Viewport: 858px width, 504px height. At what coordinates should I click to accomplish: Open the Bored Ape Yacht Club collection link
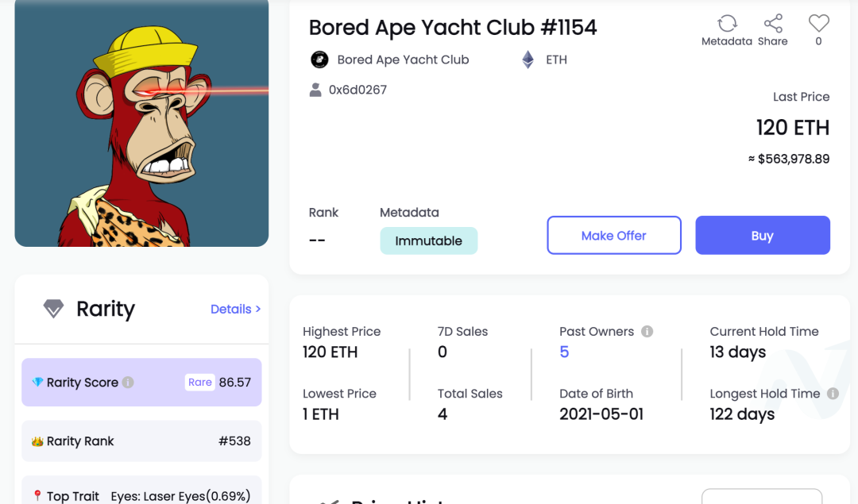[x=403, y=60]
